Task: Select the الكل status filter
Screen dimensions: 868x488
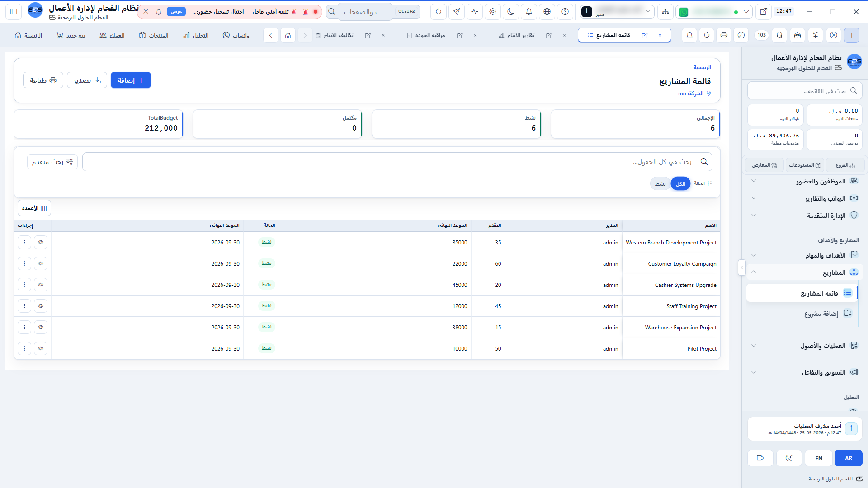Action: click(680, 183)
